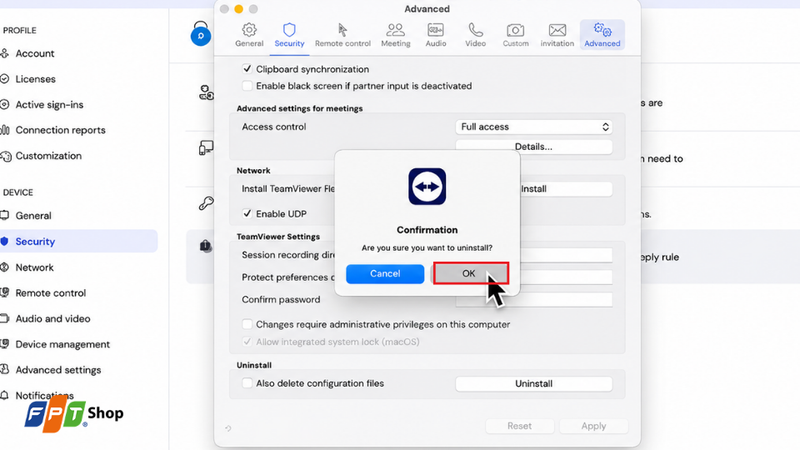This screenshot has height=450, width=800.
Task: Open the Access control Full access dropdown
Action: tap(534, 127)
